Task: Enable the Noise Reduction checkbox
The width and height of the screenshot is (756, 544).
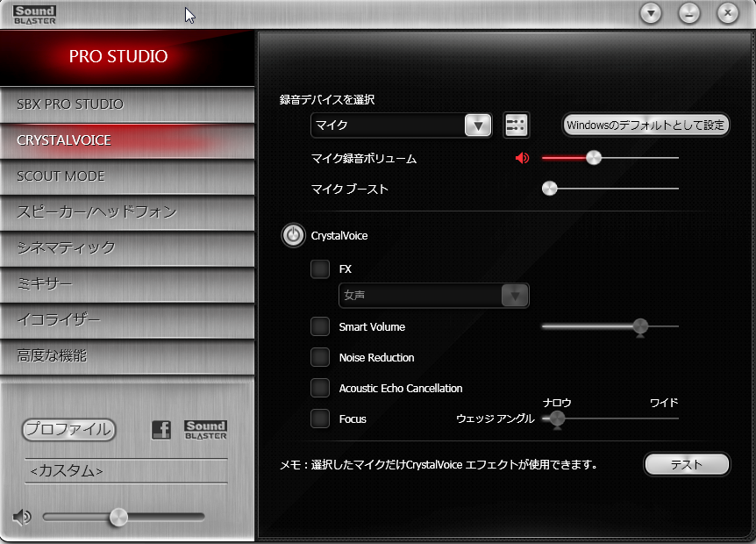Action: [320, 357]
